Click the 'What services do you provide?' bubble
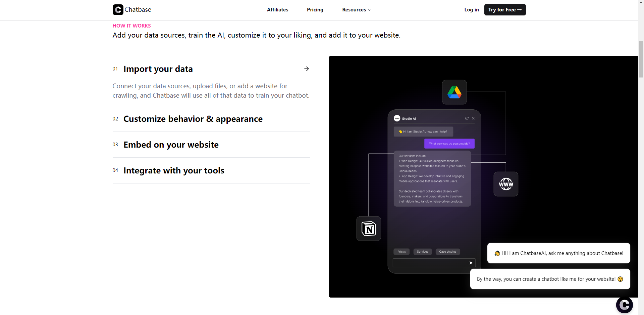This screenshot has height=315, width=644. pos(449,144)
